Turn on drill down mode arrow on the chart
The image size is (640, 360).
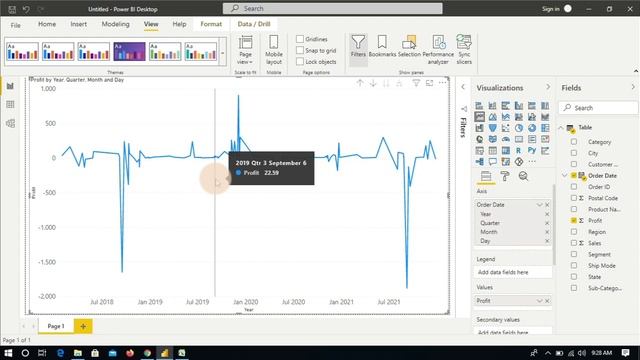pyautogui.click(x=373, y=83)
